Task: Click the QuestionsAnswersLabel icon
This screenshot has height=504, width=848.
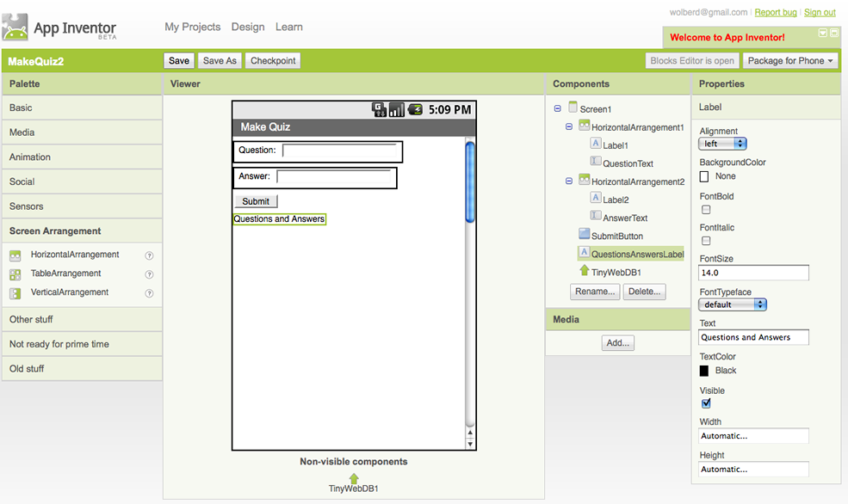Action: pyautogui.click(x=584, y=252)
